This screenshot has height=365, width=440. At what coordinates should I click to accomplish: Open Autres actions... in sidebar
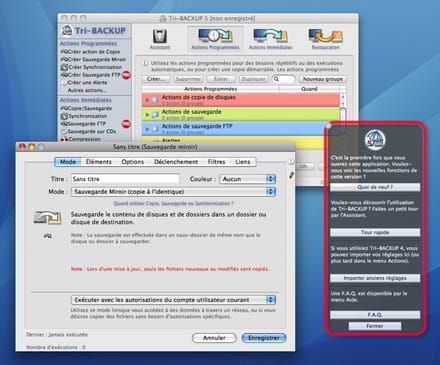point(87,90)
